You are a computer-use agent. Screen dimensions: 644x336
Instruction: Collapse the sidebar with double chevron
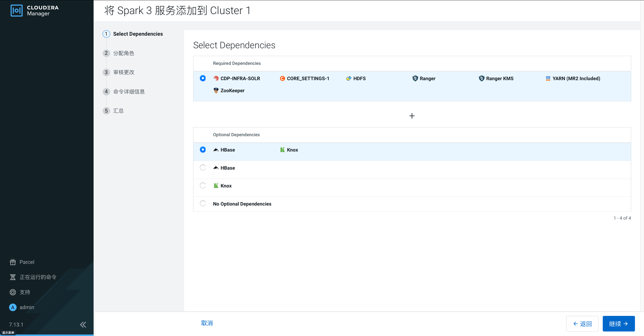point(83,325)
